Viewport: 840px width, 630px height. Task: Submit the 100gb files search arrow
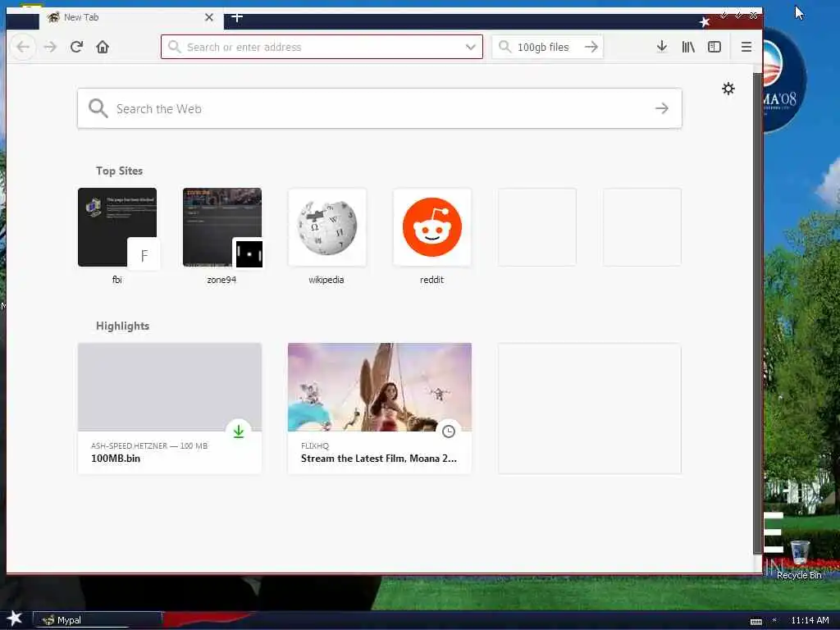tap(591, 47)
